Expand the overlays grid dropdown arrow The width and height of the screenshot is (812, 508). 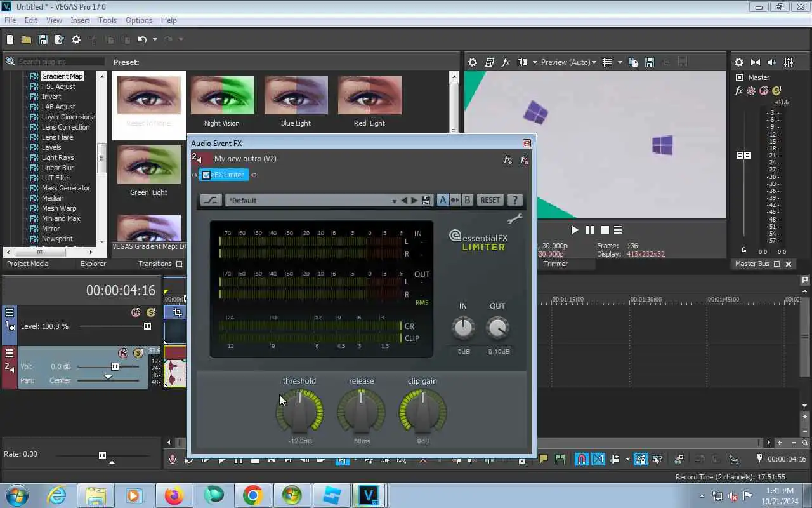pyautogui.click(x=620, y=62)
